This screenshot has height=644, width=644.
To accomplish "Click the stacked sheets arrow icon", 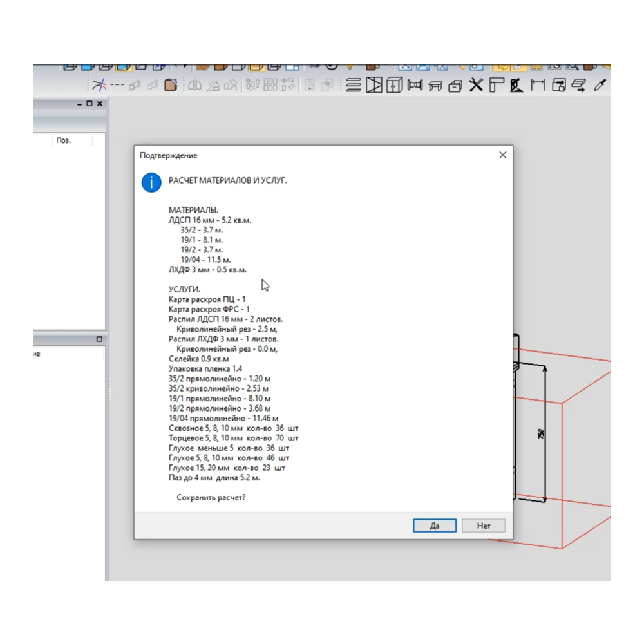I will point(578,85).
